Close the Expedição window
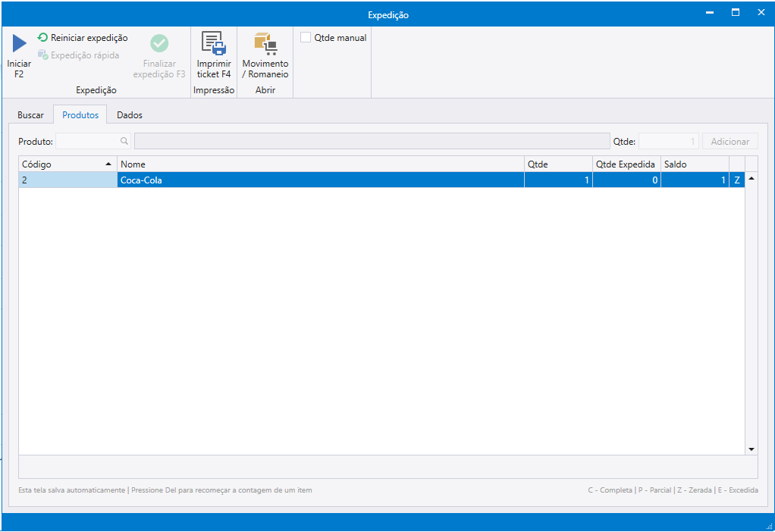Viewport: 775px width, 532px height. (x=761, y=13)
